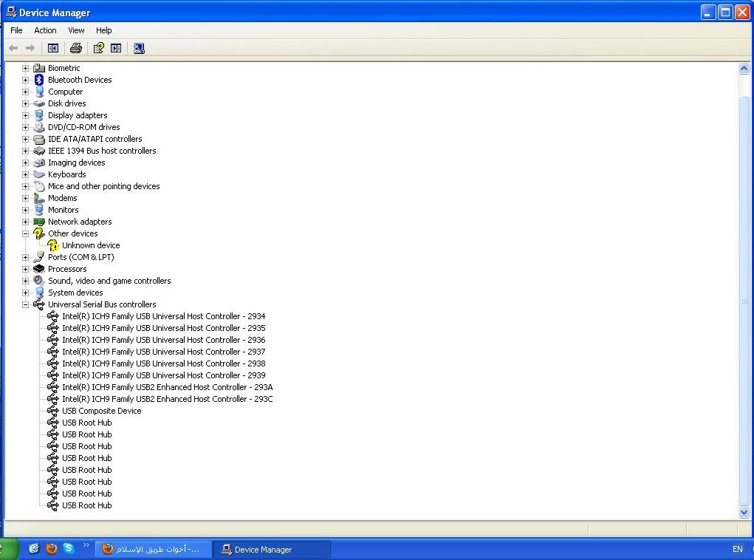Show hidden quick launch icons chevron

(x=86, y=545)
